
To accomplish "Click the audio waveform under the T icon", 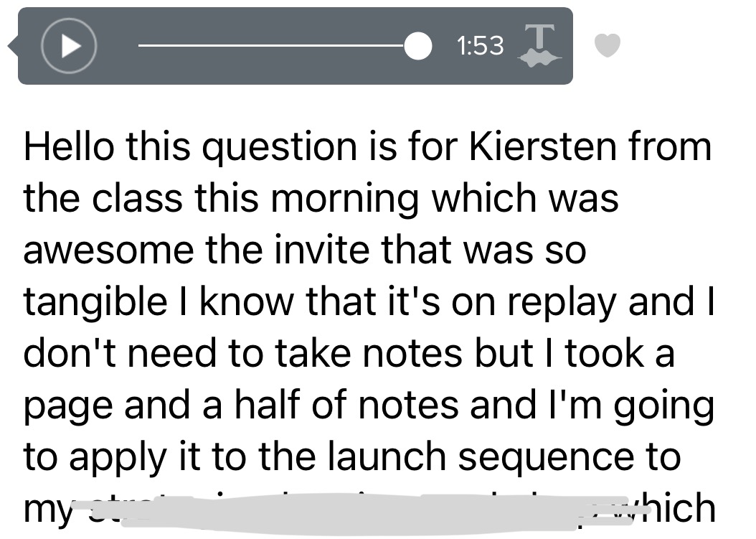I will click(x=539, y=59).
